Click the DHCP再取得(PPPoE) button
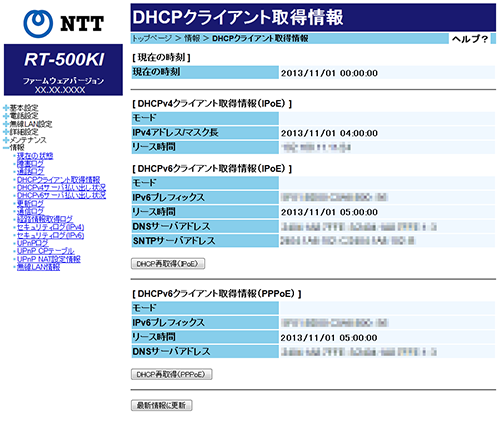The width and height of the screenshot is (500, 437). 171,374
